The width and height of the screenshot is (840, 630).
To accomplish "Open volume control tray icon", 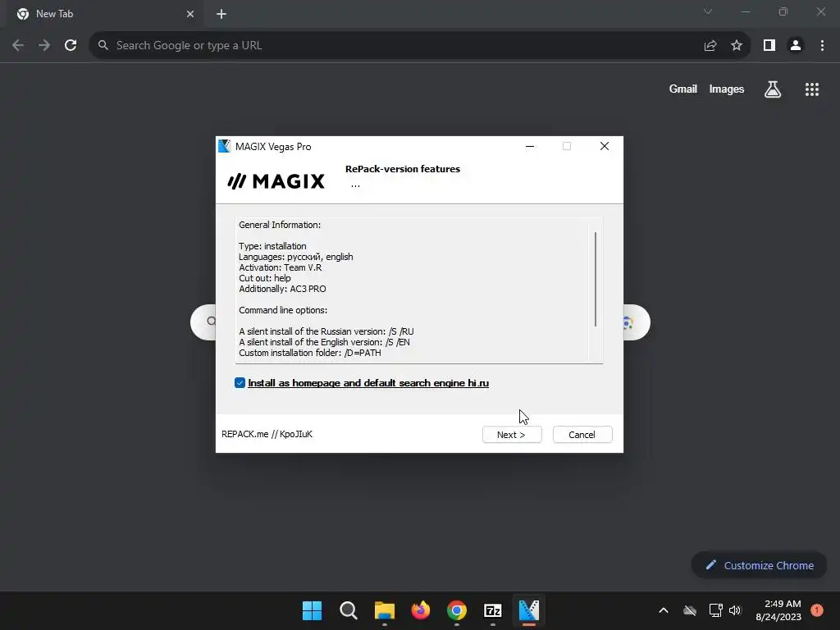I will point(735,610).
